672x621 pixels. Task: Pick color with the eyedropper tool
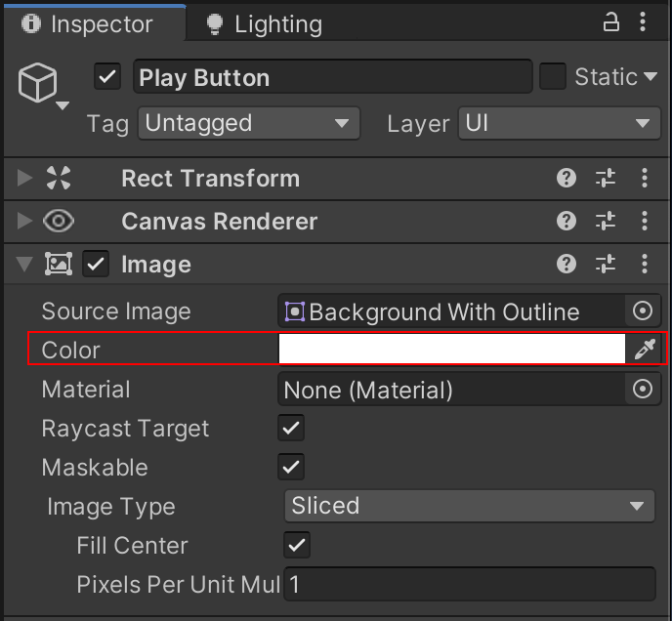coord(644,350)
